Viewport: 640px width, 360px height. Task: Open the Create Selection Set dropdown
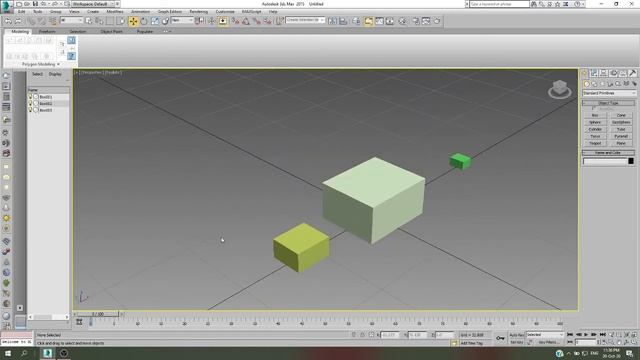pyautogui.click(x=305, y=20)
